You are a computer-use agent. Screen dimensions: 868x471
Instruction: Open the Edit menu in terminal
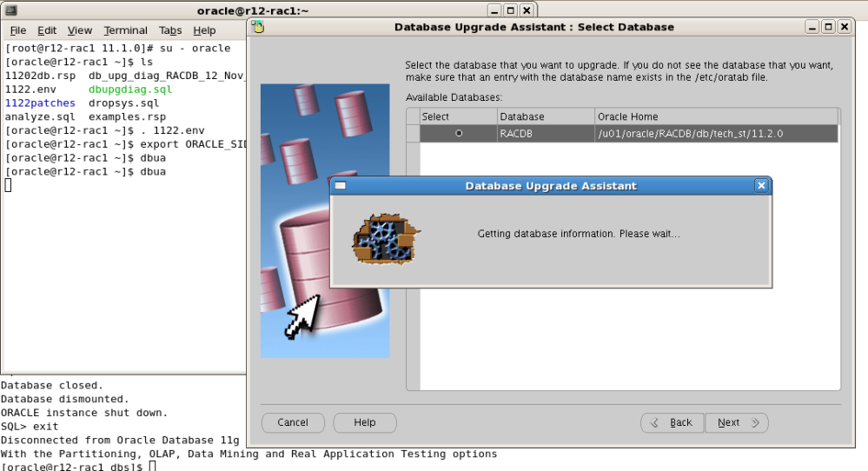point(47,30)
